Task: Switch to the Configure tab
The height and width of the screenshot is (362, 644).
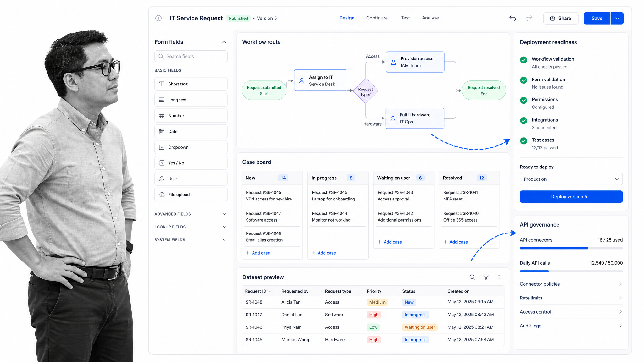Action: click(377, 18)
